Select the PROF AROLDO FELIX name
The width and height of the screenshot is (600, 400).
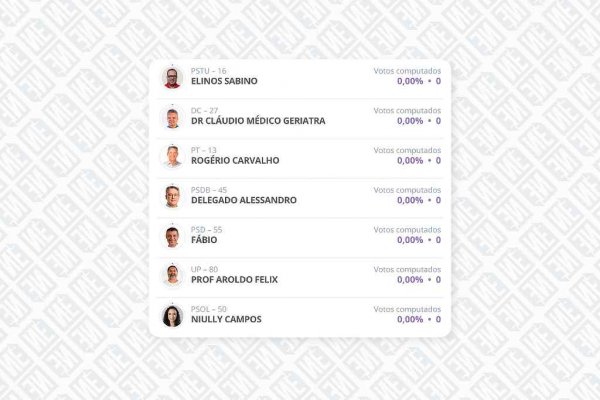pyautogui.click(x=234, y=280)
